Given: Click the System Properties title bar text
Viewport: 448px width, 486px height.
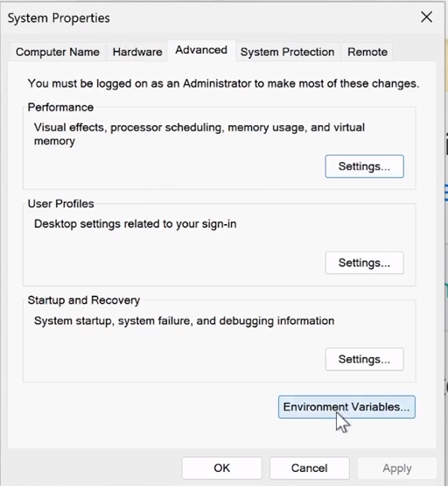Looking at the screenshot, I should [x=59, y=18].
